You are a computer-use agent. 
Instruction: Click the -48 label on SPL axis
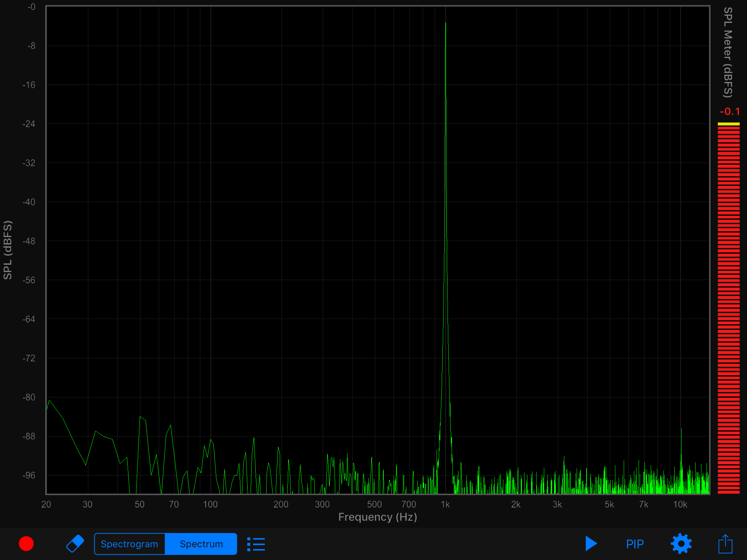pyautogui.click(x=29, y=241)
